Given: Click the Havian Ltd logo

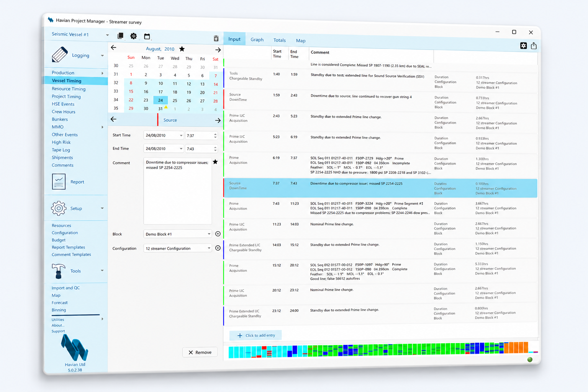Looking at the screenshot, I should click(75, 348).
